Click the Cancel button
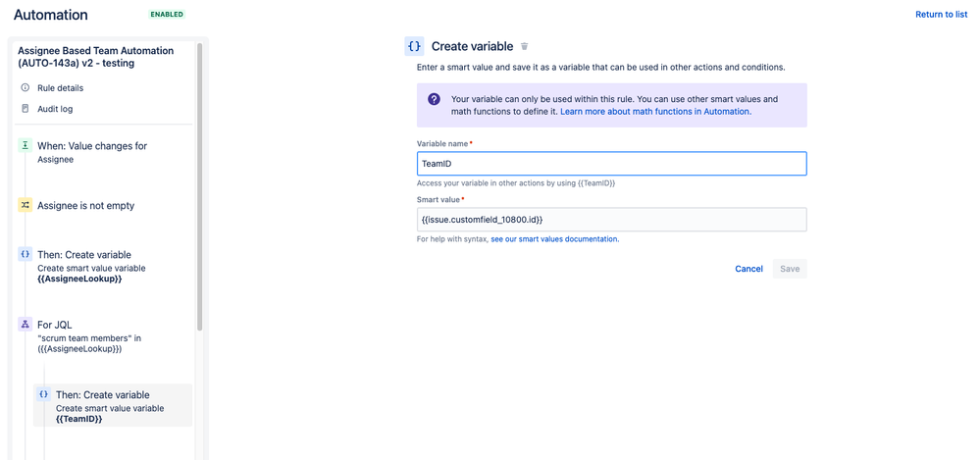Viewport: 980px width, 460px height. click(748, 269)
